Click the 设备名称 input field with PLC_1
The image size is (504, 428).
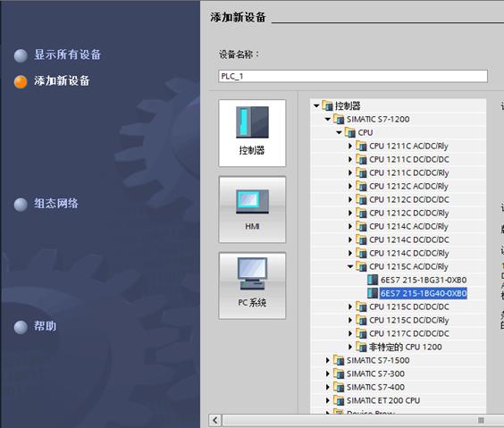pos(353,76)
